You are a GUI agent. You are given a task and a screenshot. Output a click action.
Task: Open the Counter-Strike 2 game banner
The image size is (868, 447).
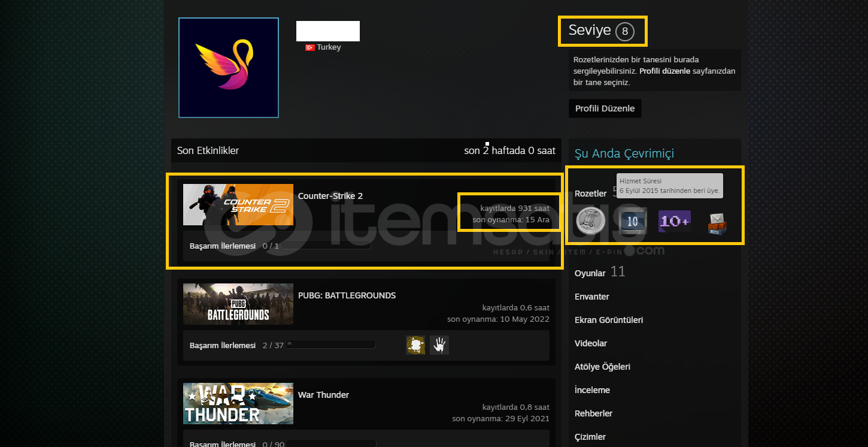tap(238, 204)
